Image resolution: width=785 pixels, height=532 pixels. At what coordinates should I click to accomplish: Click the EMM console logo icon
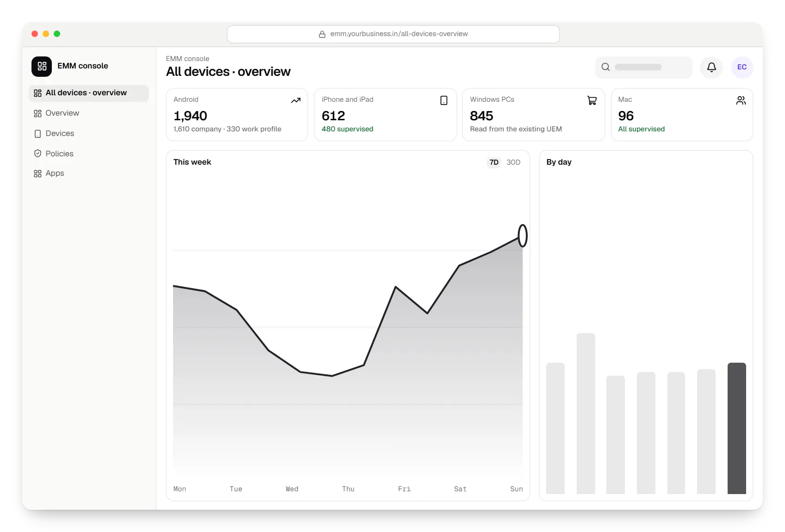[x=42, y=66]
